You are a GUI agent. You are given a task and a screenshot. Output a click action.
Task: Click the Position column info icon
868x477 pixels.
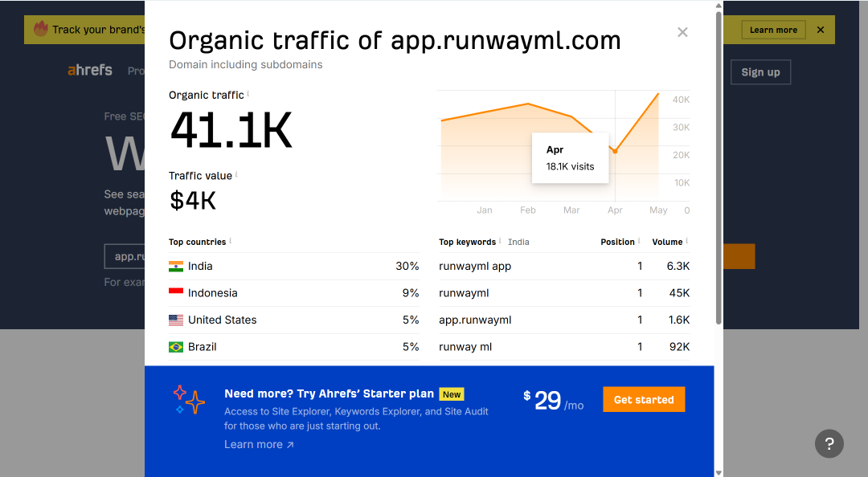click(639, 241)
